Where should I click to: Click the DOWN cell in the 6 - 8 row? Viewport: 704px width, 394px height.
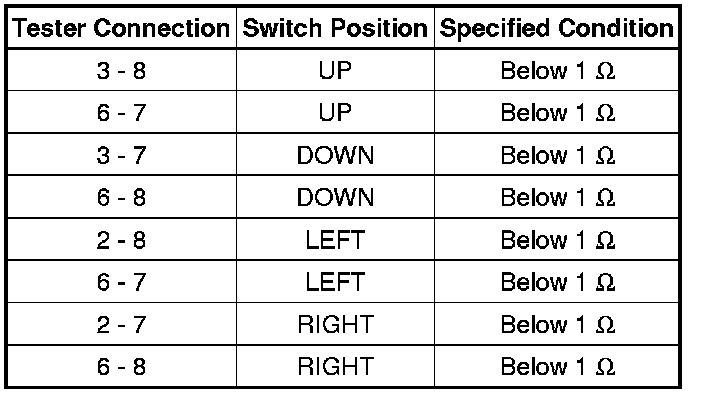tap(335, 197)
